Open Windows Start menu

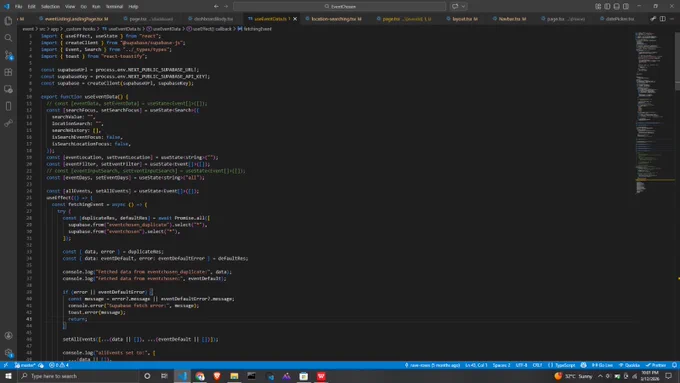pos(8,376)
